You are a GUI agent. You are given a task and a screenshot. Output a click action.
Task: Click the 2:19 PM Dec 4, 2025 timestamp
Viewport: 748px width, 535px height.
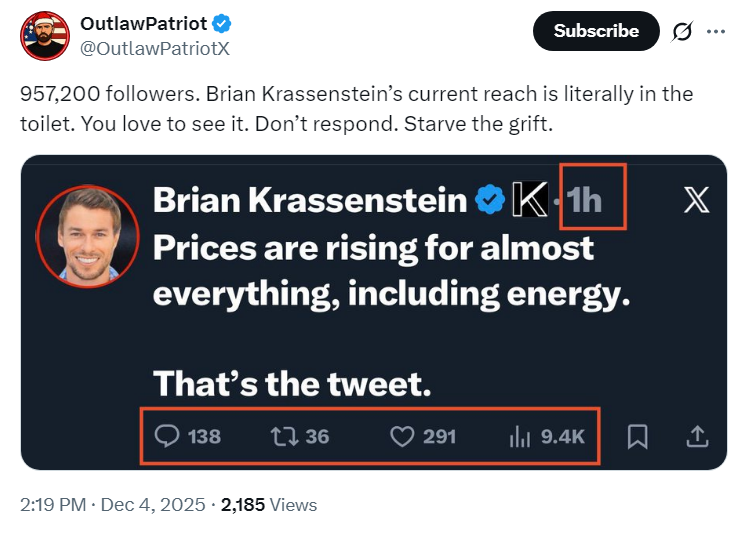(110, 505)
